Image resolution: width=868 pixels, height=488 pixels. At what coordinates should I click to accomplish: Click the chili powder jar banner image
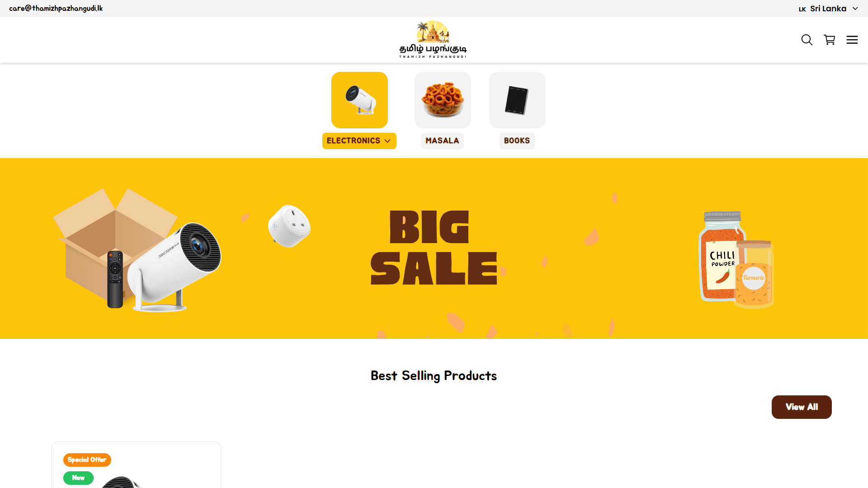click(722, 256)
